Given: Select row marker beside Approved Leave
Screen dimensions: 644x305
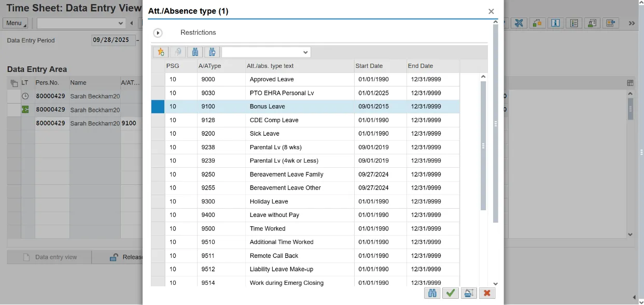Looking at the screenshot, I should (x=158, y=79).
